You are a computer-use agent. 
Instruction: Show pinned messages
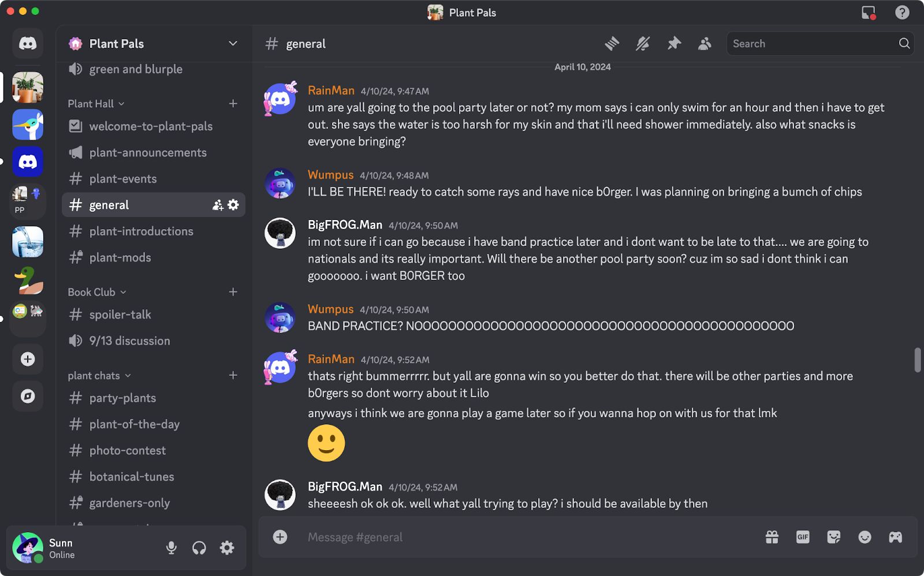pyautogui.click(x=674, y=43)
